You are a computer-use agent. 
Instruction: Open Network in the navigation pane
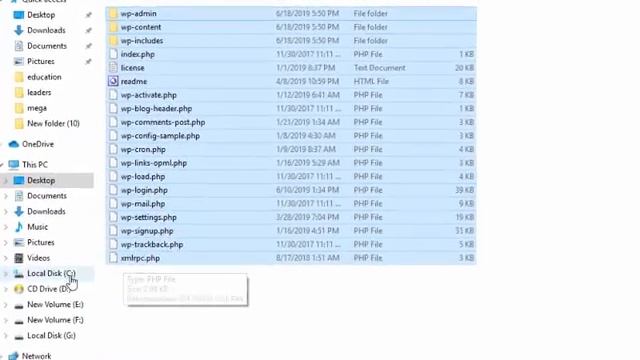click(36, 356)
